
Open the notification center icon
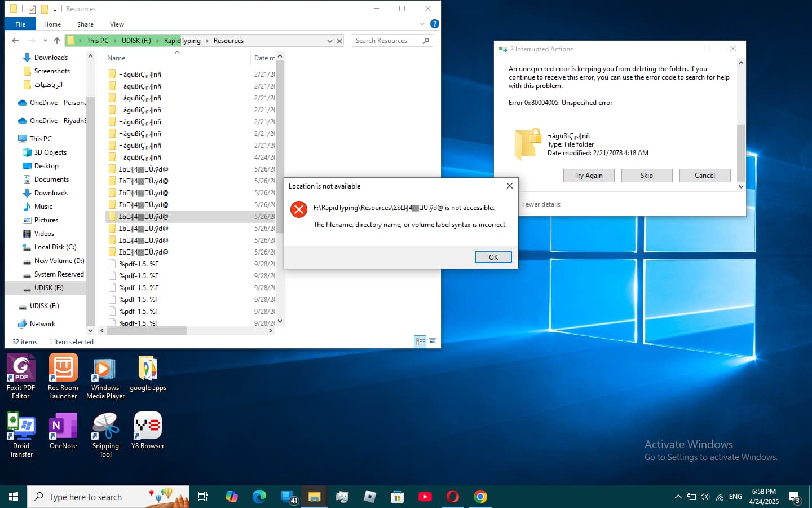795,497
